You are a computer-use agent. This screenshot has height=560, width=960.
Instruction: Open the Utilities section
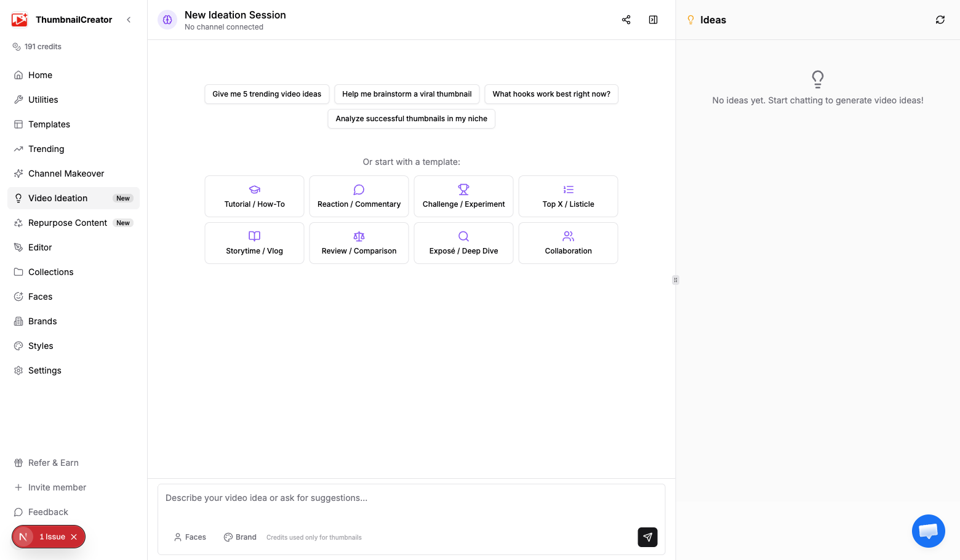pos(43,99)
